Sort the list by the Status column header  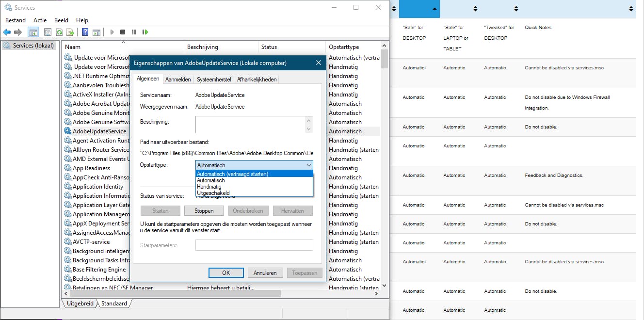[x=269, y=47]
